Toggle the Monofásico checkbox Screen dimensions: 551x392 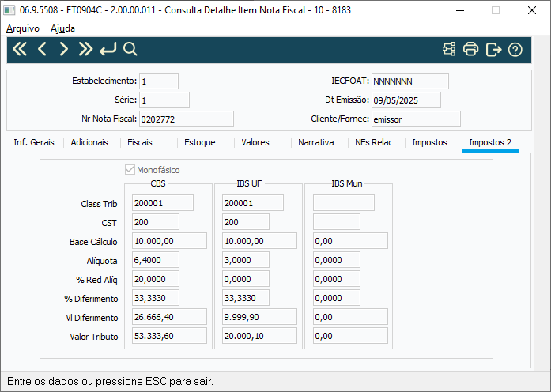point(130,170)
